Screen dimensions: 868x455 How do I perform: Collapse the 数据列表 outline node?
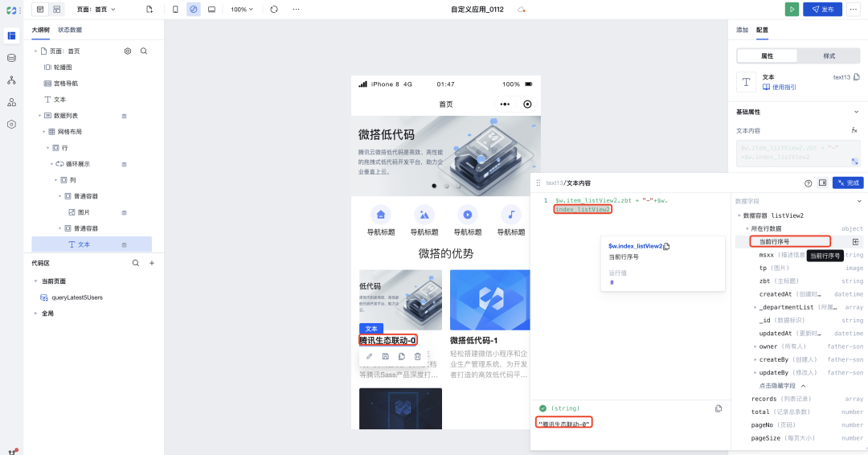40,116
